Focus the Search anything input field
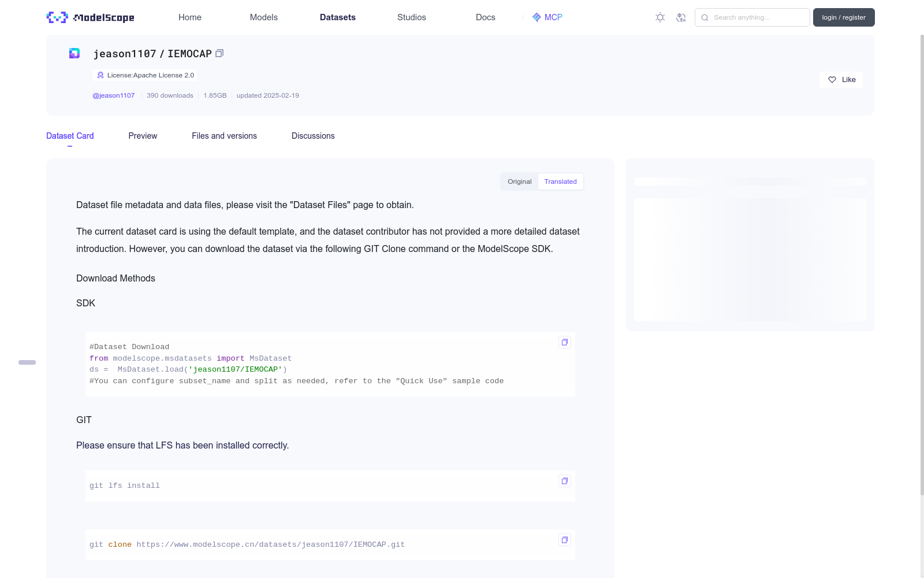Viewport: 924px width, 578px height. [x=752, y=17]
